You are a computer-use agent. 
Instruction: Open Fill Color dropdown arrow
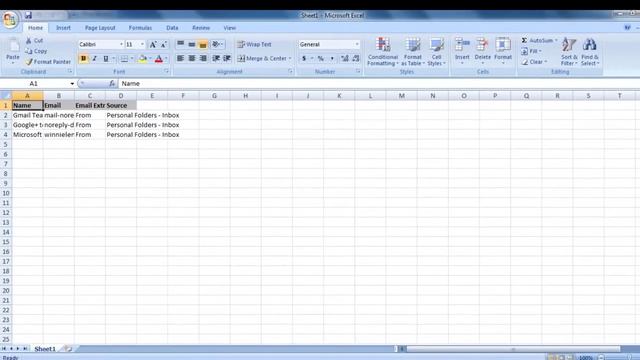(x=150, y=59)
